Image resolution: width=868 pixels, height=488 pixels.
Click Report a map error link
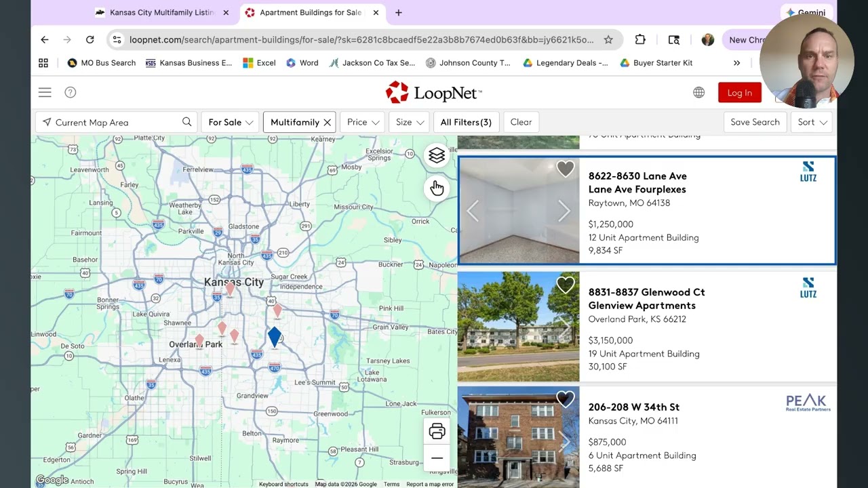[x=430, y=484]
